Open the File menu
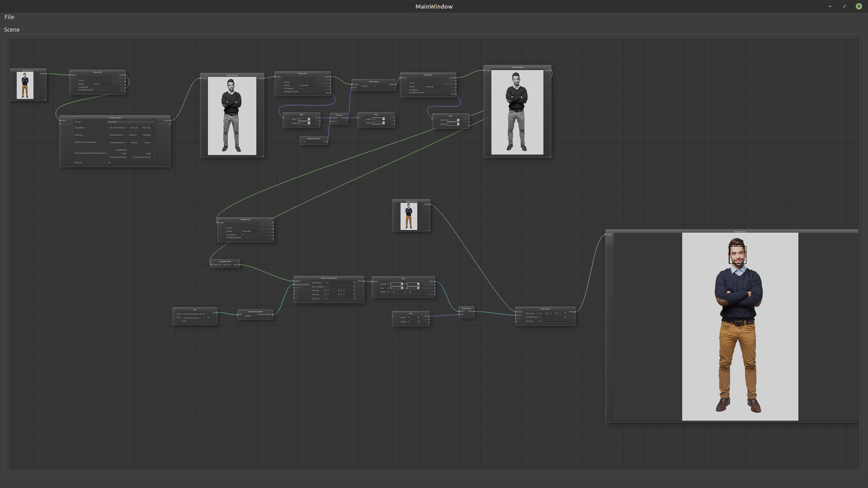 point(9,17)
